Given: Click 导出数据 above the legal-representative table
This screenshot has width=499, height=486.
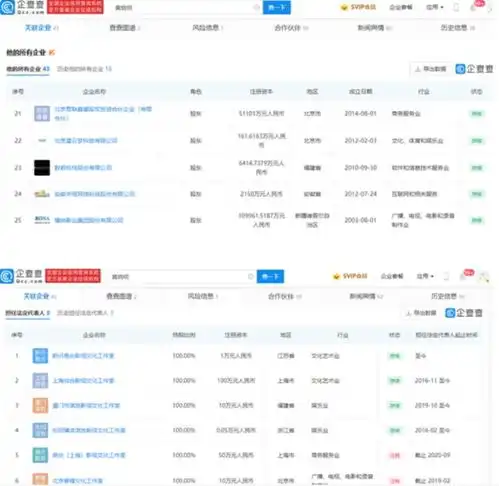Looking at the screenshot, I should tap(421, 313).
